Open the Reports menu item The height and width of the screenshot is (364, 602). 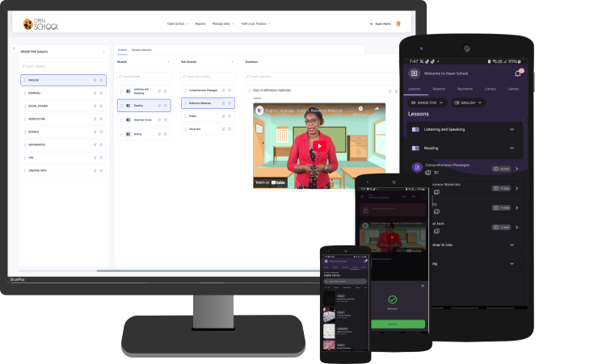pyautogui.click(x=200, y=23)
